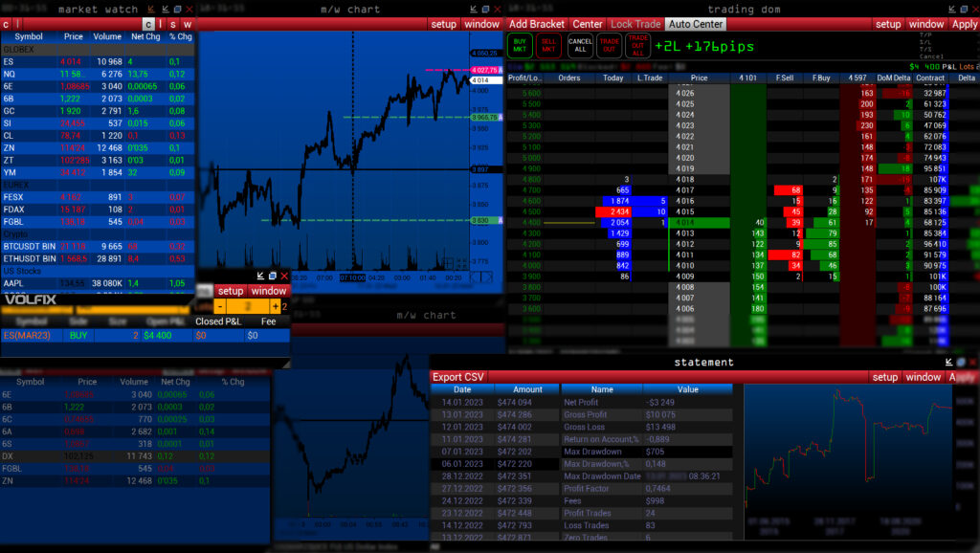Viewport: 980px width, 553px height.
Task: Toggle the highlighted 'c' filter in market watch
Action: (147, 24)
